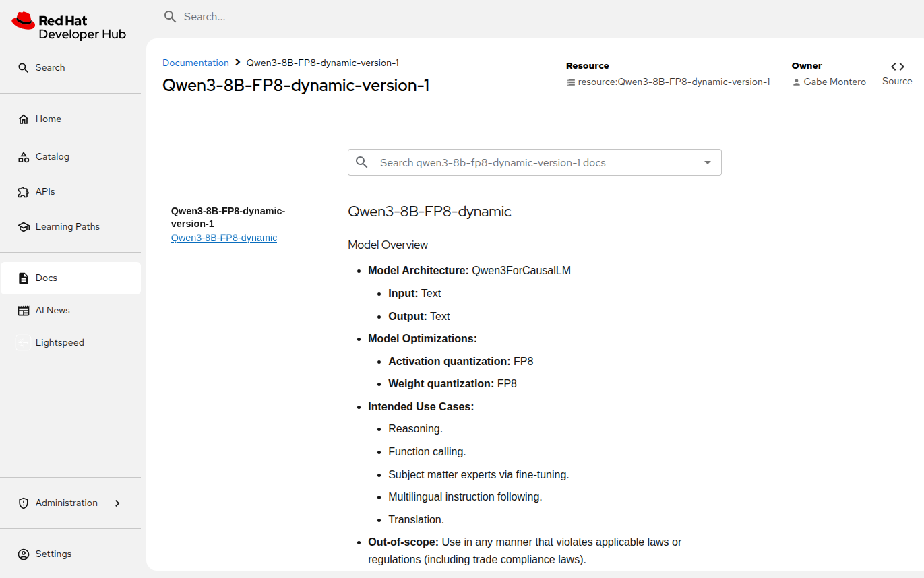Click the Settings user icon

pos(24,554)
